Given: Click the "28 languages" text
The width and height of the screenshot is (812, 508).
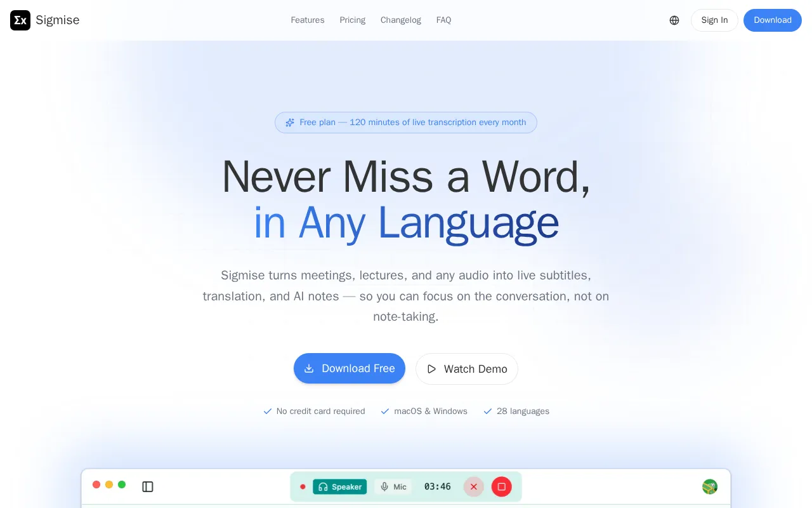Looking at the screenshot, I should click(523, 411).
